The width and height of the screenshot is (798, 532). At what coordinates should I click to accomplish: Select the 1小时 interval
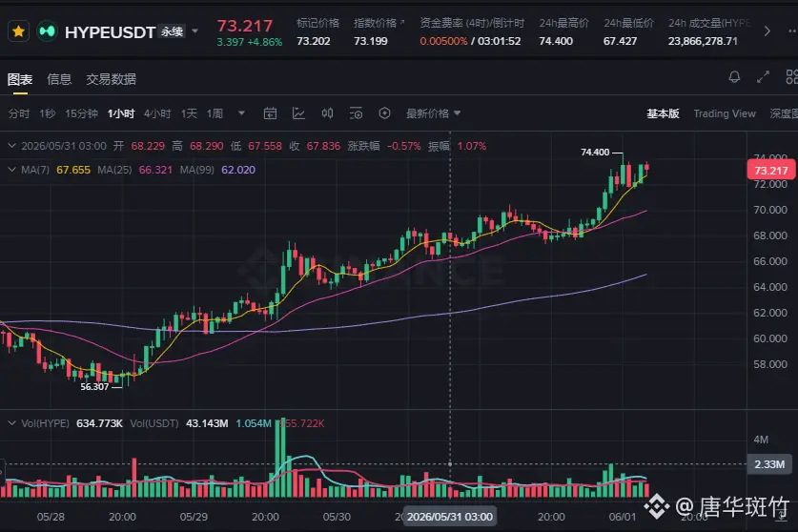pos(121,113)
